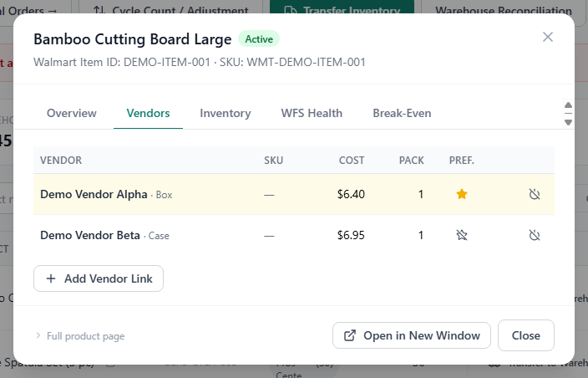Screen dimensions: 588x378
Task: Show the Break-Even tab
Action: (x=402, y=113)
